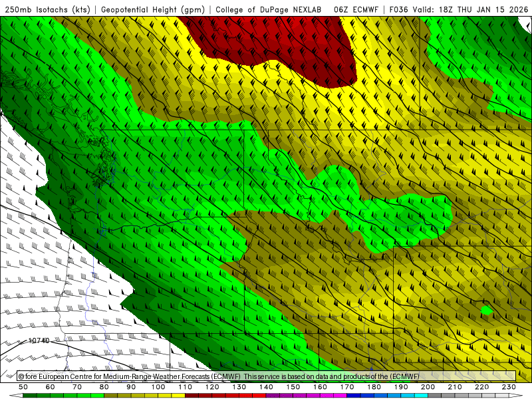Click the ECMWF copyright notice text

click(x=219, y=376)
